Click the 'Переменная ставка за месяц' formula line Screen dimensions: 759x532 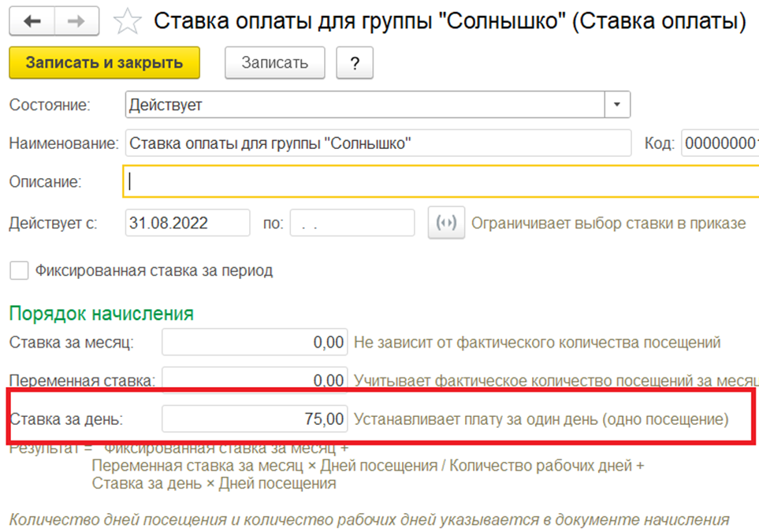(x=368, y=465)
